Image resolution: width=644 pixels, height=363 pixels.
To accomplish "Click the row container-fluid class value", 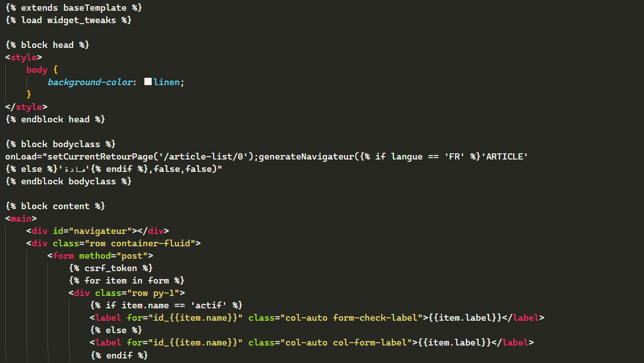I will click(x=140, y=243).
